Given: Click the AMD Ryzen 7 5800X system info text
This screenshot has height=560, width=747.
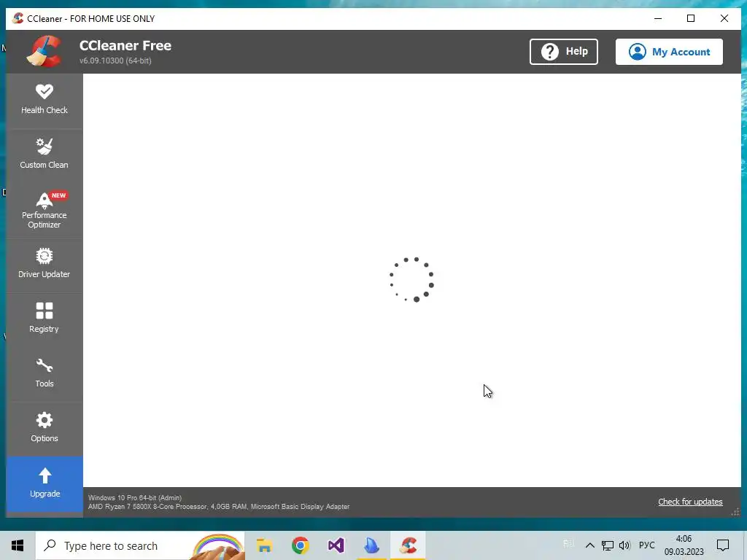Looking at the screenshot, I should click(219, 507).
